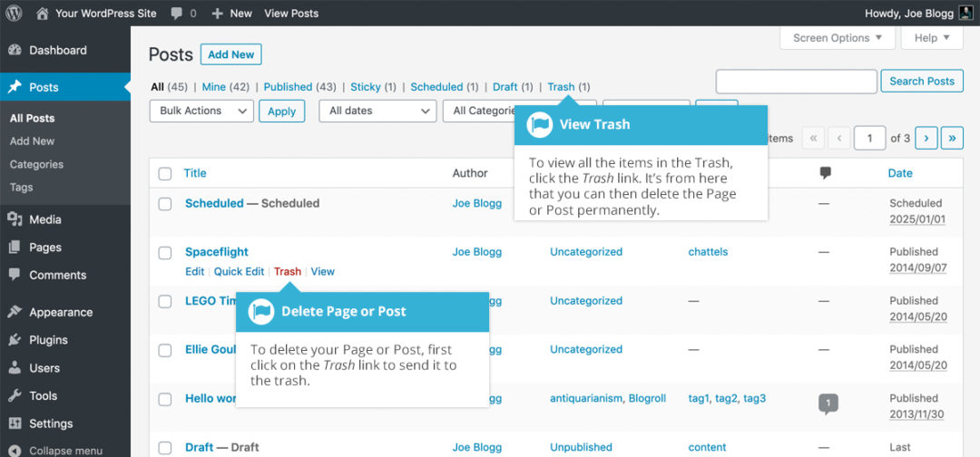This screenshot has width=980, height=457.
Task: Expand the Help panel
Action: coord(932,38)
